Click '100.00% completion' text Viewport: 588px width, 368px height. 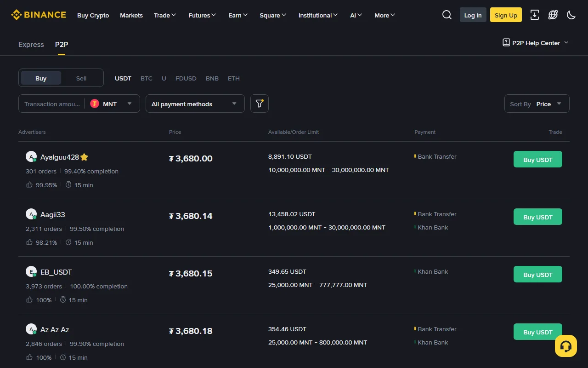99,286
